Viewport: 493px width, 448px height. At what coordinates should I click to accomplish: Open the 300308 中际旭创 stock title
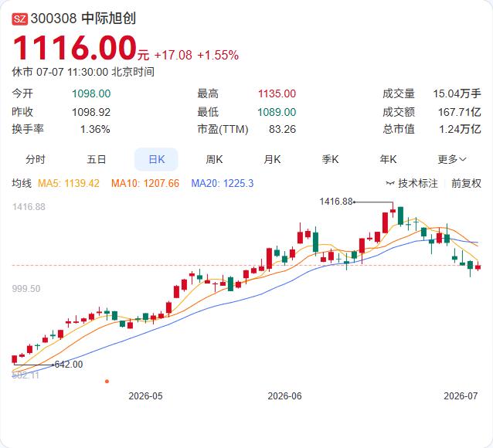coord(83,19)
